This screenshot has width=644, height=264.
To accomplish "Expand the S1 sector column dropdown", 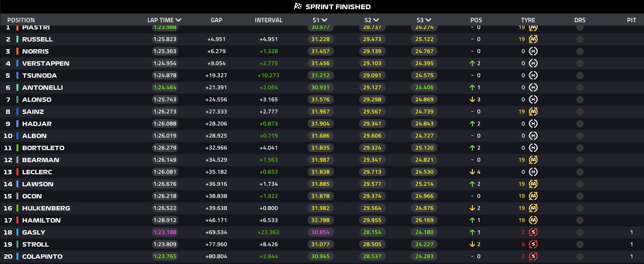I will point(323,20).
